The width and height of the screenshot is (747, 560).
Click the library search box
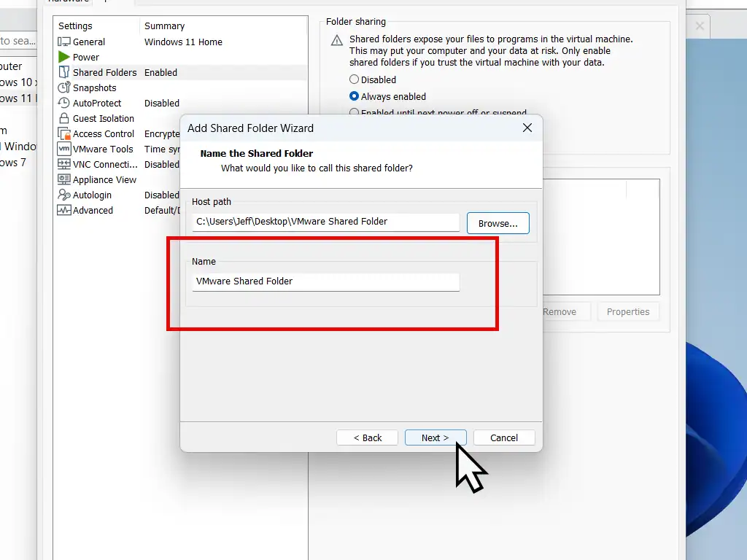point(18,41)
